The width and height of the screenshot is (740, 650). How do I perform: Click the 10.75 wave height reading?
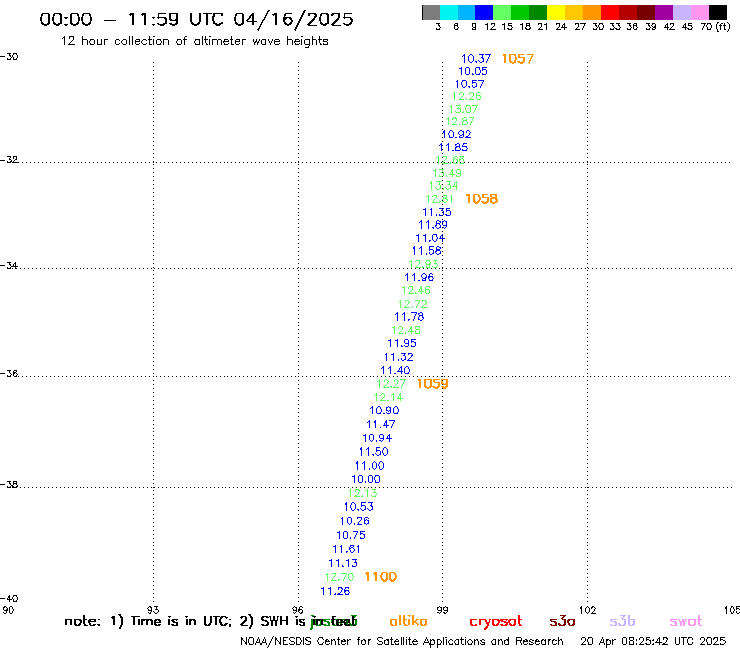point(351,535)
